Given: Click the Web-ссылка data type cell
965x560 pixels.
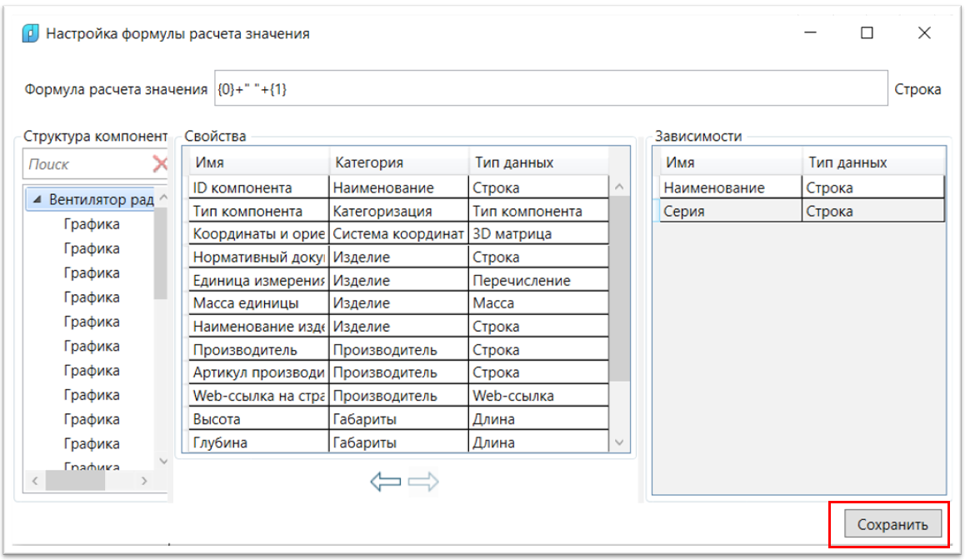Looking at the screenshot, I should 538,396.
